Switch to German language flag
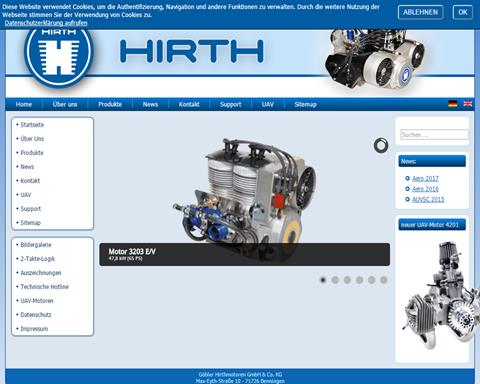Screen dimensions: 480x384 click(452, 104)
